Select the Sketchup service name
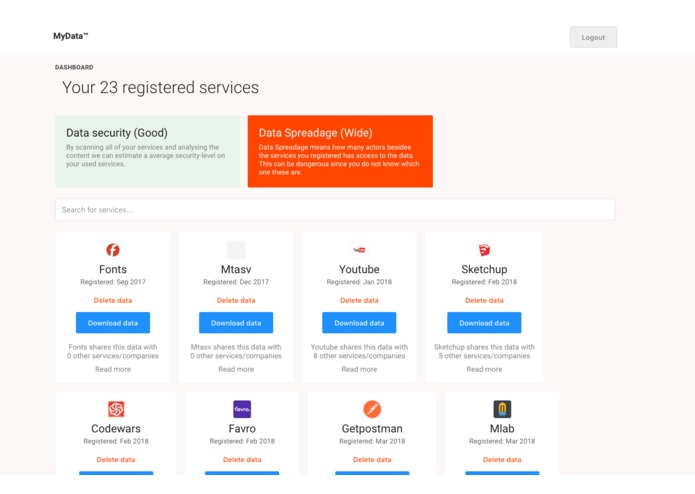This screenshot has height=494, width=695. click(x=484, y=269)
